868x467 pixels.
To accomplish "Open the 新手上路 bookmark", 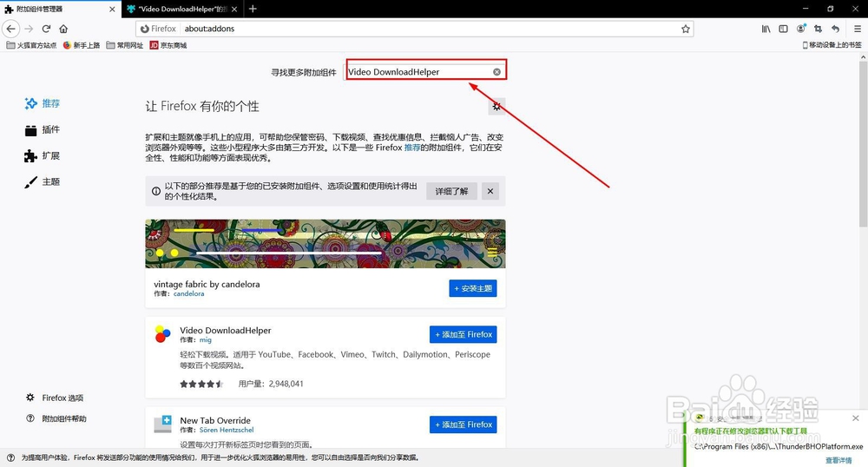I will point(82,45).
